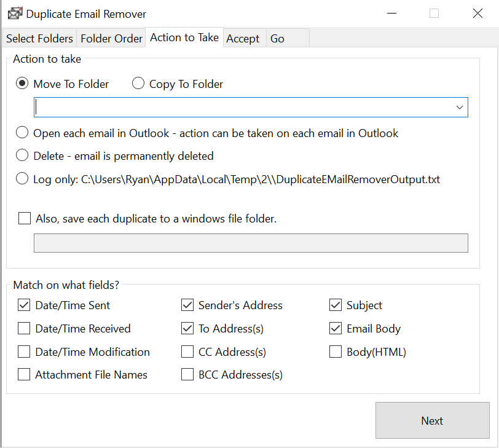Go to the Accept tab

click(243, 39)
